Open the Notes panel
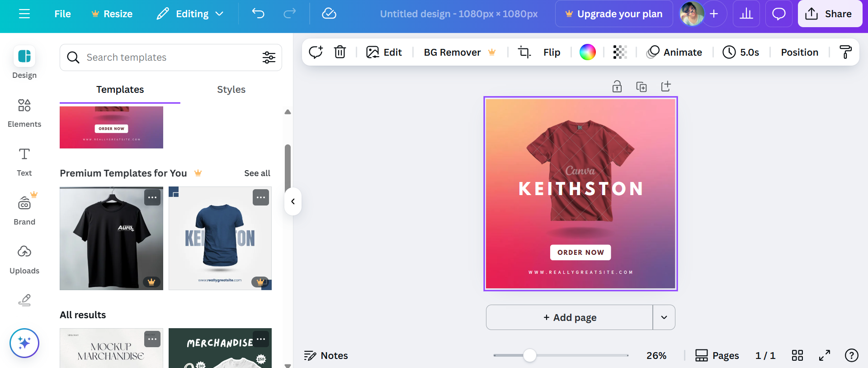 coord(326,356)
